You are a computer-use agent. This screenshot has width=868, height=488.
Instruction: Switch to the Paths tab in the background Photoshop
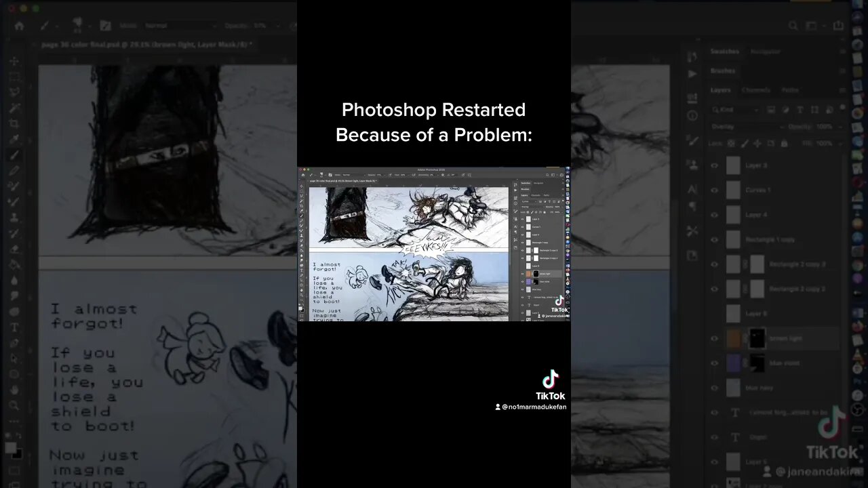789,89
